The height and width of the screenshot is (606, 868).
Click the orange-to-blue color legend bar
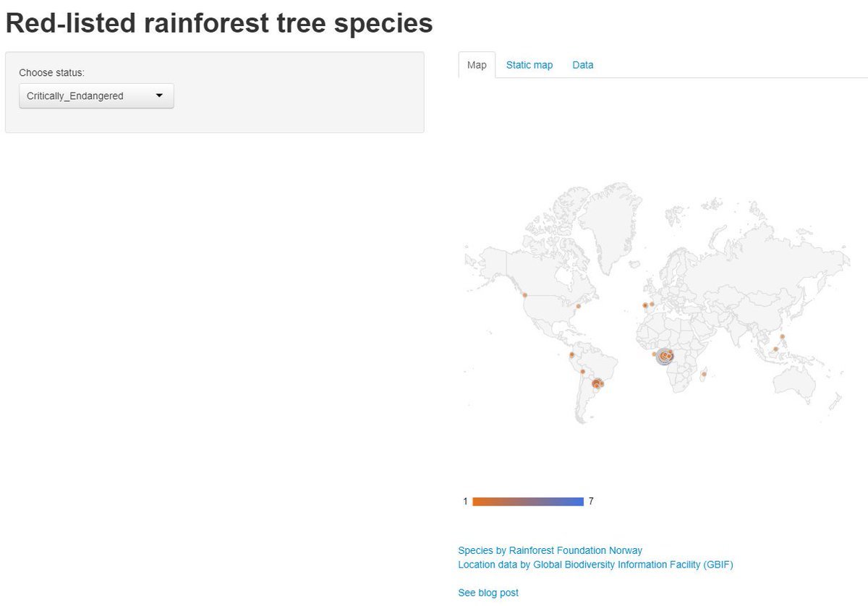[x=528, y=501]
